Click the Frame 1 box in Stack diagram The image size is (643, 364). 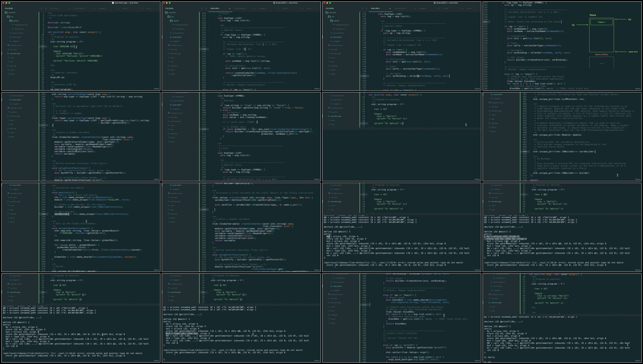click(601, 22)
